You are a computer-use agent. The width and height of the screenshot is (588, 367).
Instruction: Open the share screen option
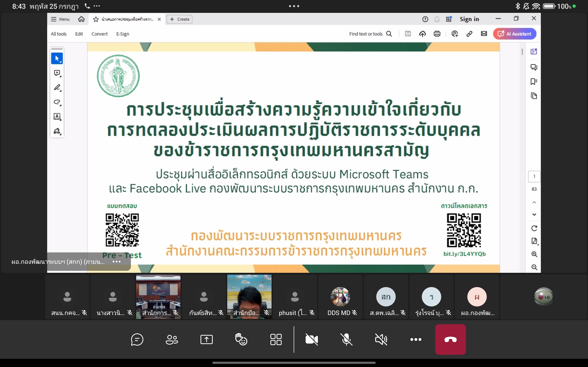pos(207,339)
